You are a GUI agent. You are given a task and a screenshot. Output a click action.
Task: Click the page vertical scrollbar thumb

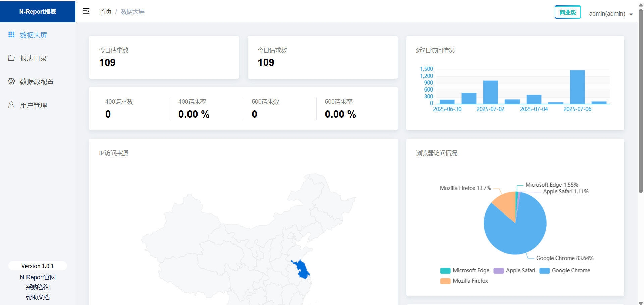[641, 101]
